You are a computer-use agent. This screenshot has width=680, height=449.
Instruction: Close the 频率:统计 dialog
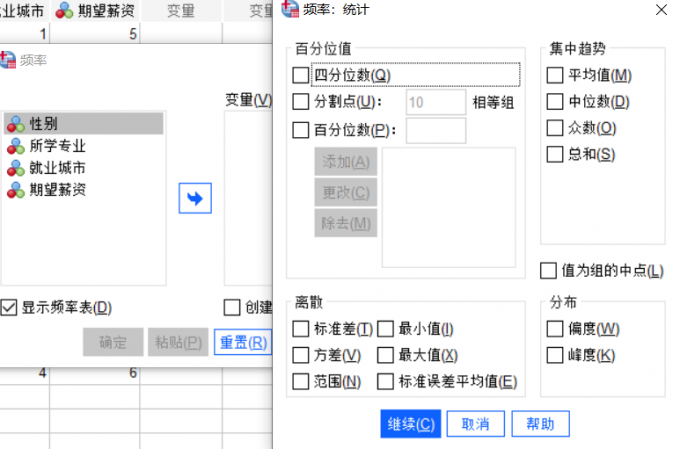point(661,10)
